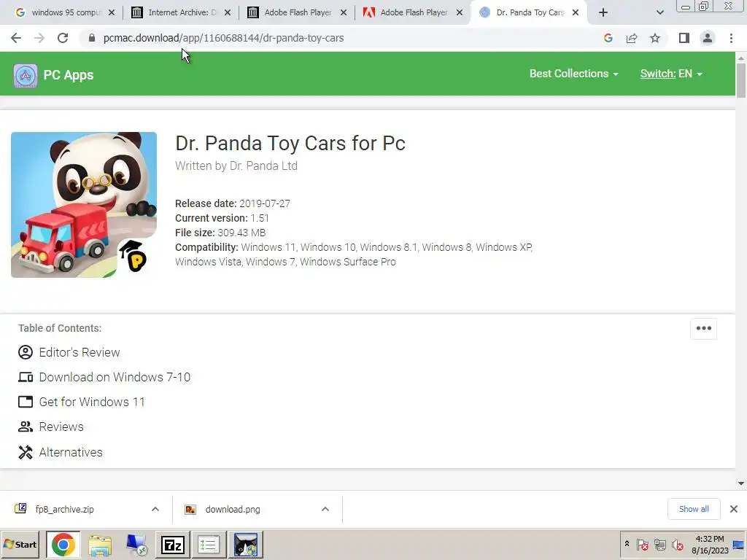This screenshot has width=747, height=560.
Task: Open the Chrome three-dot menu
Action: tap(731, 38)
